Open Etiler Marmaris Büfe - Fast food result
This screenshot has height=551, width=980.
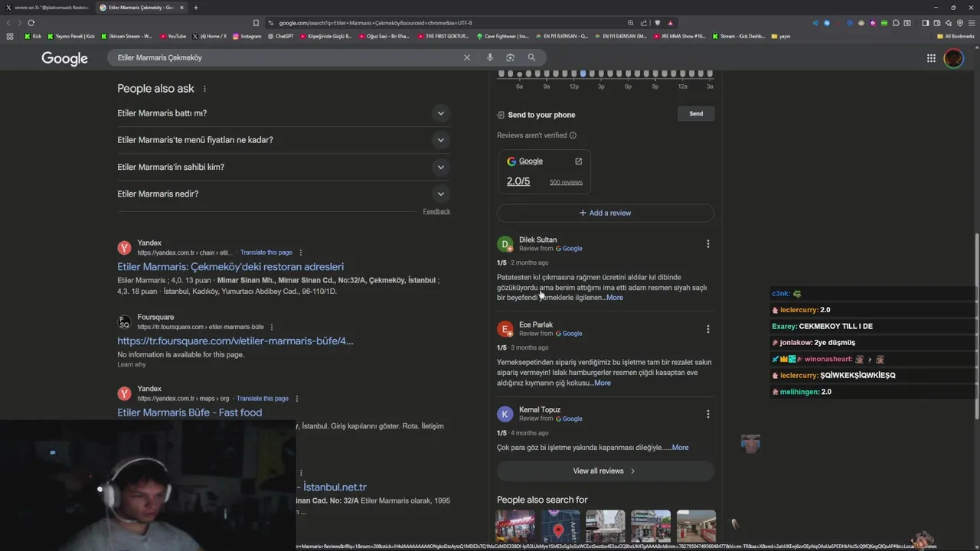click(189, 412)
